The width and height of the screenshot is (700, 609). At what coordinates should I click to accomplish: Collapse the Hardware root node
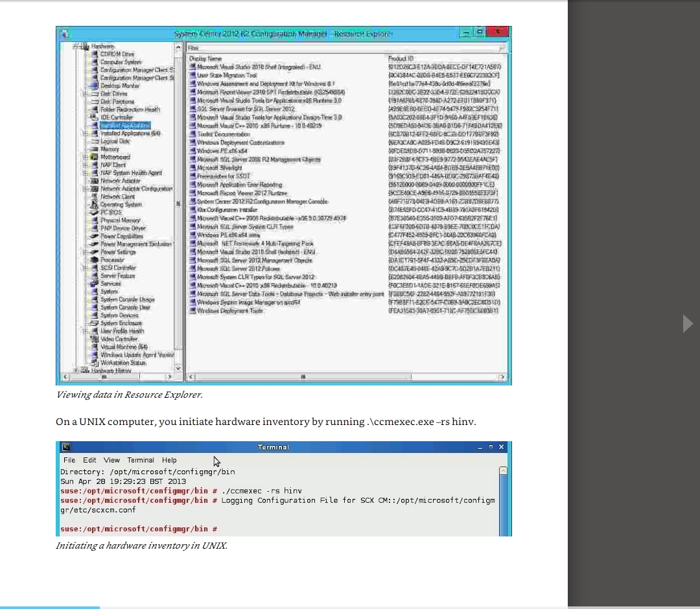76,47
